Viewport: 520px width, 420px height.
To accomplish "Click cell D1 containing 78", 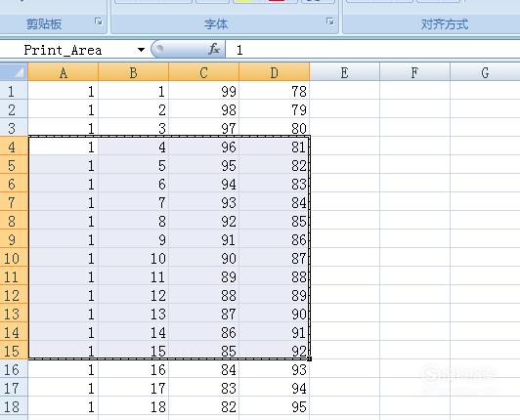I will 275,91.
